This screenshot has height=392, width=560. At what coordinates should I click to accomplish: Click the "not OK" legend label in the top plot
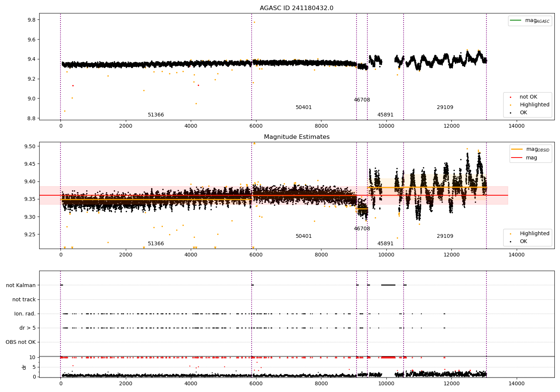click(528, 97)
